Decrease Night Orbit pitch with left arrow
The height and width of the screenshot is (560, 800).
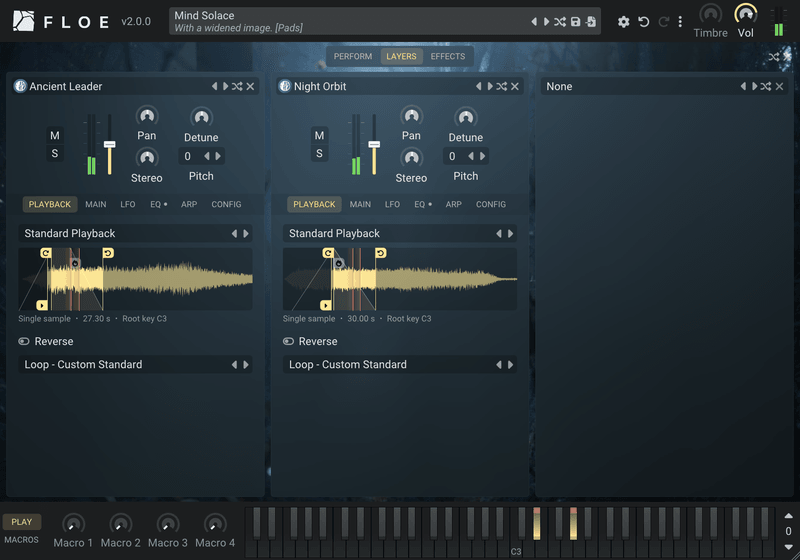tap(470, 156)
